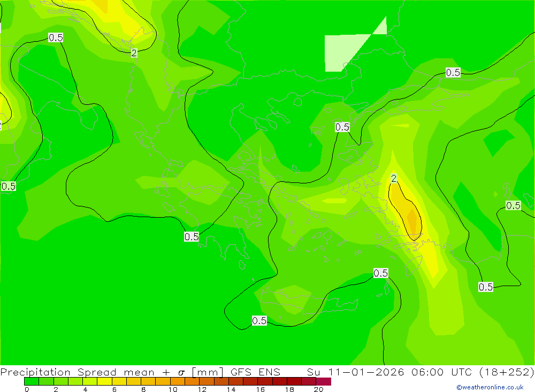Click the 0.5 contour label northeast of Crete
This screenshot has width=535, height=392.
click(380, 273)
